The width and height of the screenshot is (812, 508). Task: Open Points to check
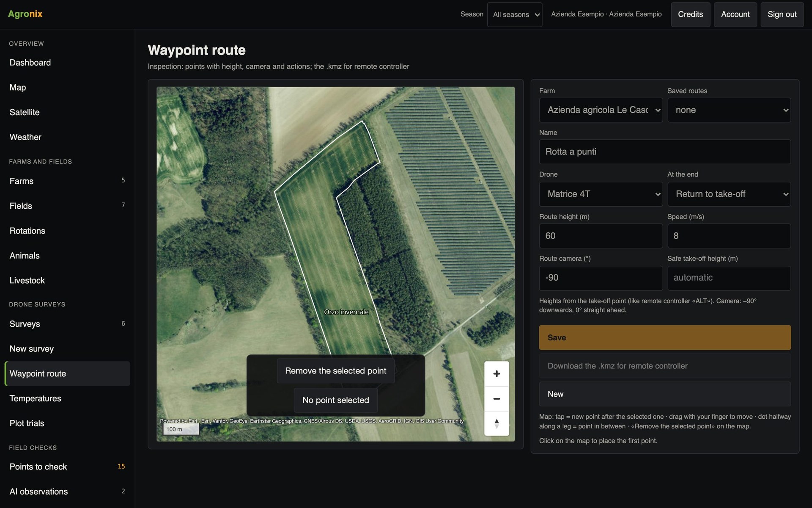point(67,467)
